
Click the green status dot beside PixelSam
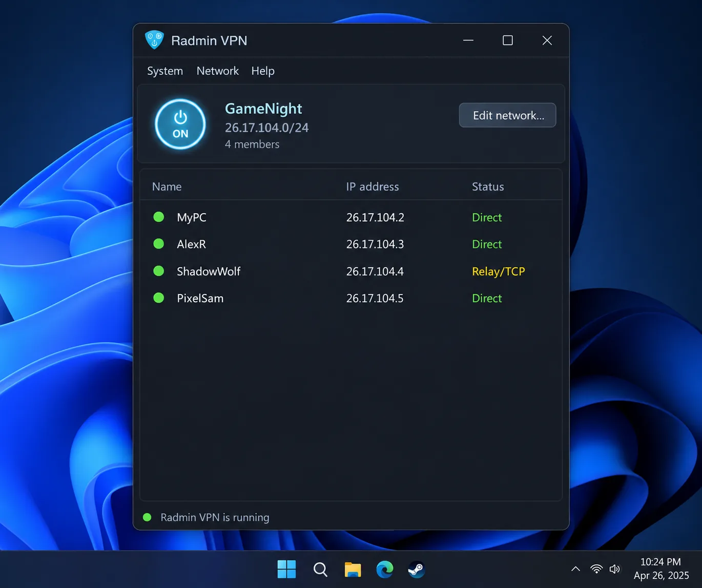(159, 298)
